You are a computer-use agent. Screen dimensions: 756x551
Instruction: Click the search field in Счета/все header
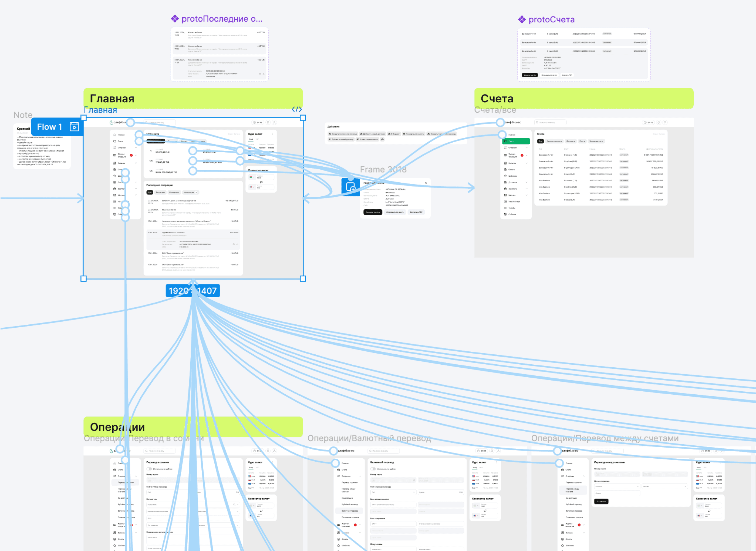[550, 122]
